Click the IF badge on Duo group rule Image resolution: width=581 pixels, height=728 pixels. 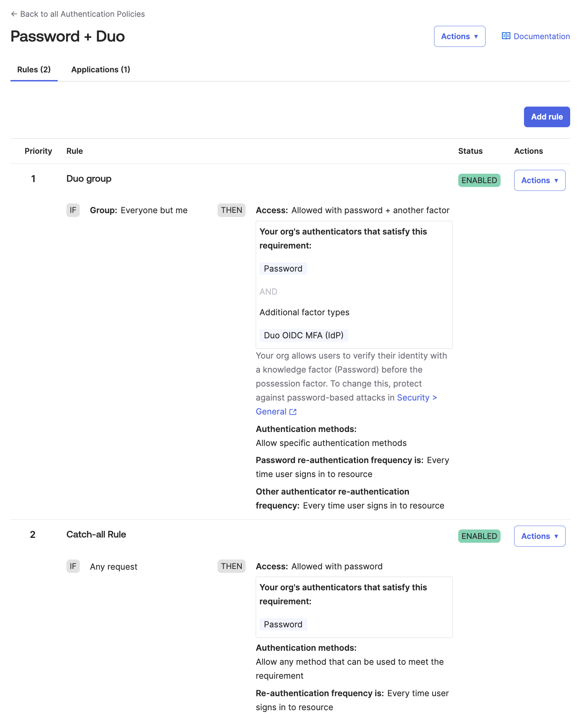(x=73, y=210)
